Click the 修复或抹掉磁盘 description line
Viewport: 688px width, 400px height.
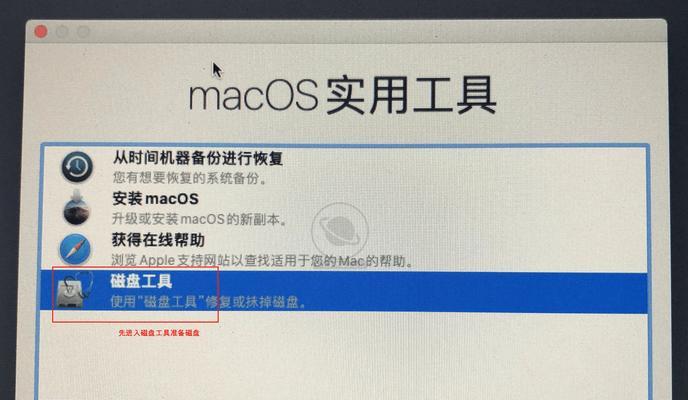click(x=208, y=301)
